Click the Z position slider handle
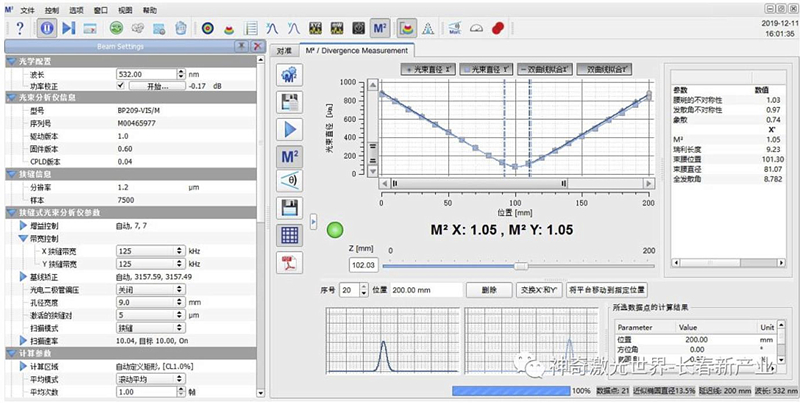 point(520,266)
